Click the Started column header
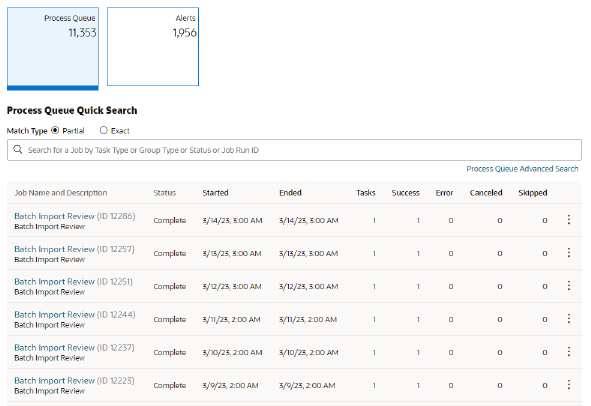The width and height of the screenshot is (591, 406). [215, 193]
